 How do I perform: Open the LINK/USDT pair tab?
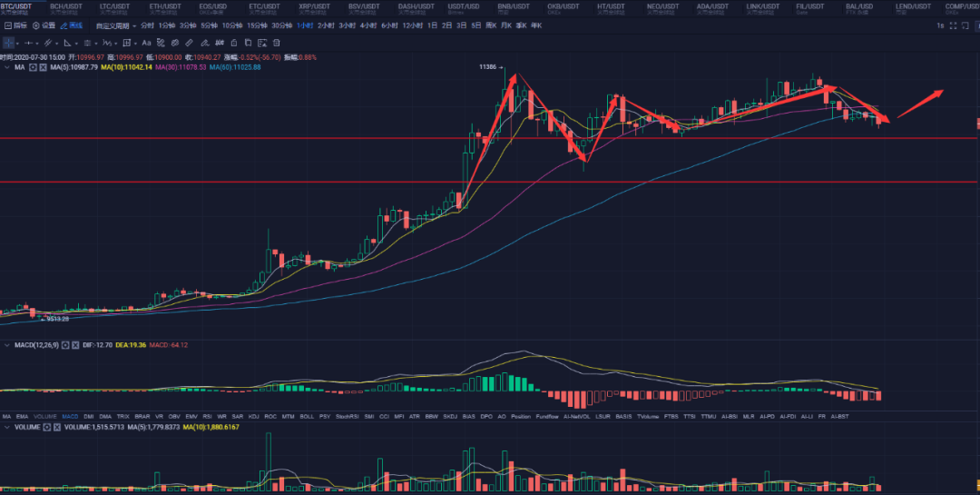(759, 7)
